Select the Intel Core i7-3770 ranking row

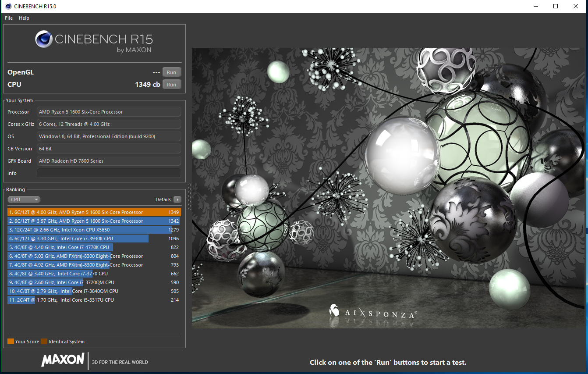coord(94,274)
